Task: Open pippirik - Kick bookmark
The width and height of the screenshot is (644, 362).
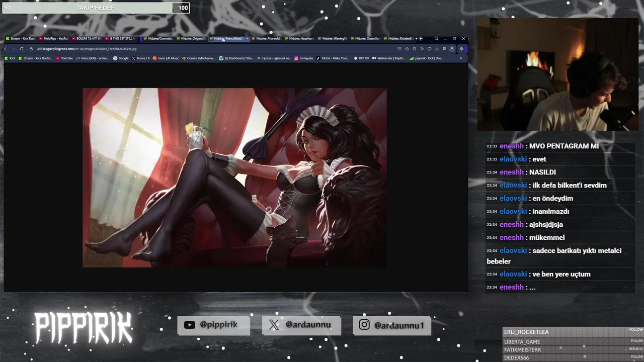Action: [426, 58]
